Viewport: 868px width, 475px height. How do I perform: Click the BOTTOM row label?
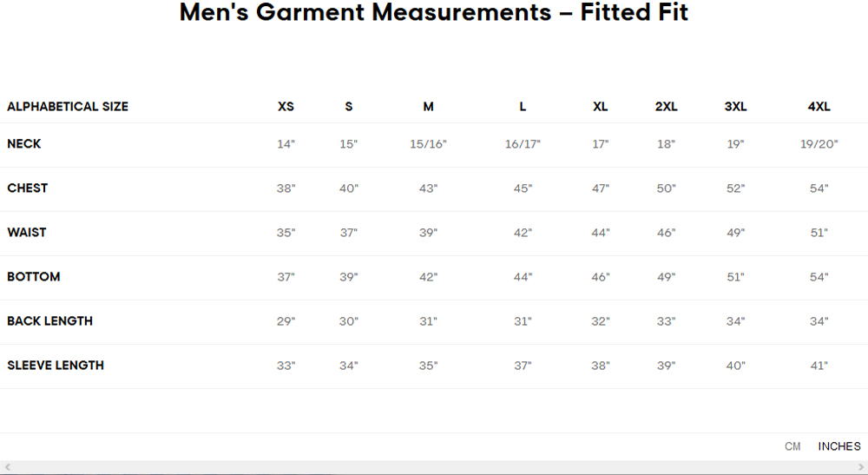coord(33,277)
